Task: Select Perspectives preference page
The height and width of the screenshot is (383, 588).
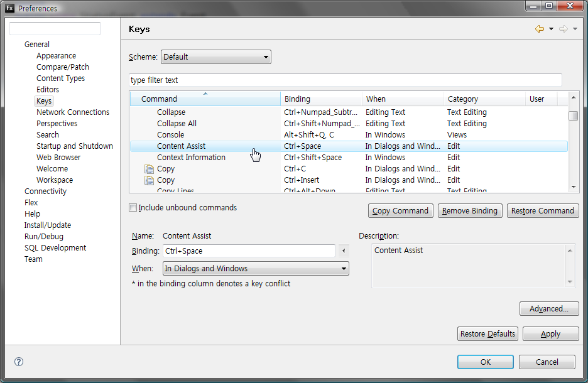Action: (57, 123)
